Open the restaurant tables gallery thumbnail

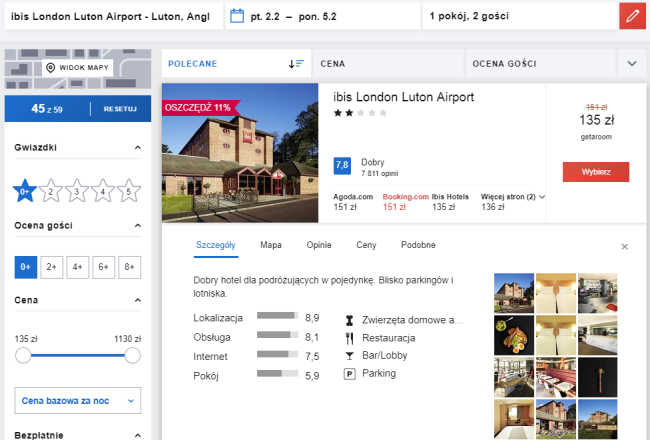tap(556, 377)
